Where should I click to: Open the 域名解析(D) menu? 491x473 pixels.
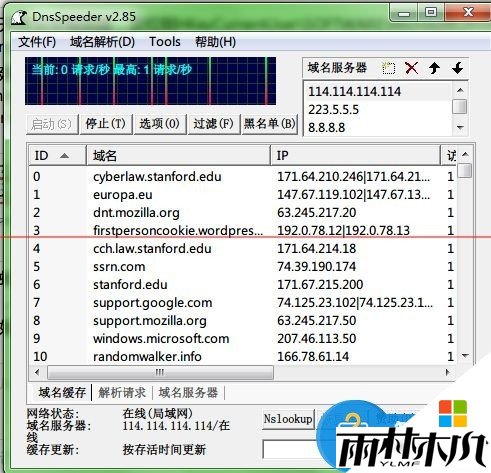point(102,42)
